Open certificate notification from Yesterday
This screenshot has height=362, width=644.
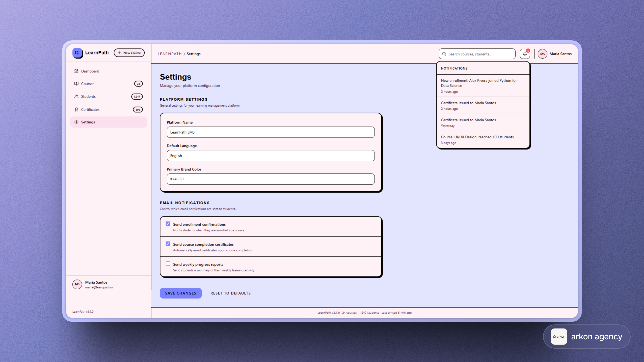point(483,123)
